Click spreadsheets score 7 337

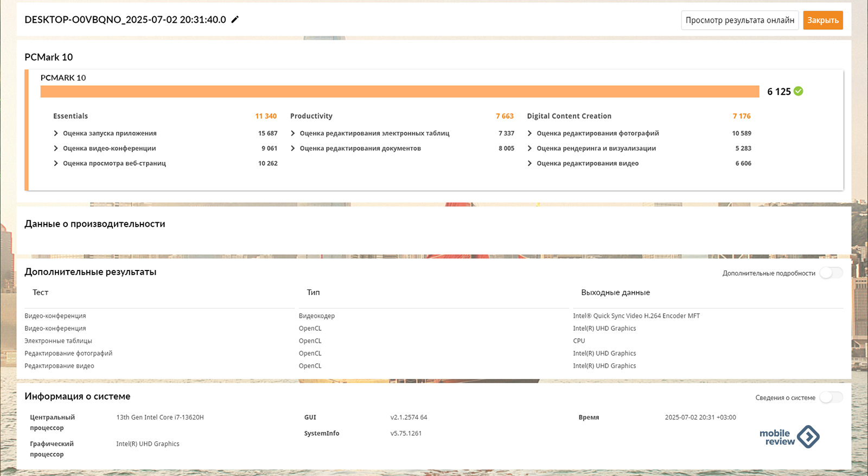coord(506,133)
